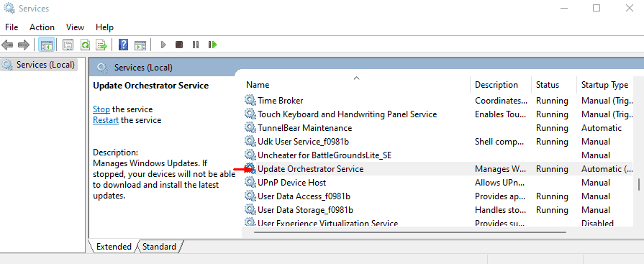Select the Time Broker service name
Image resolution: width=644 pixels, height=264 pixels.
281,100
